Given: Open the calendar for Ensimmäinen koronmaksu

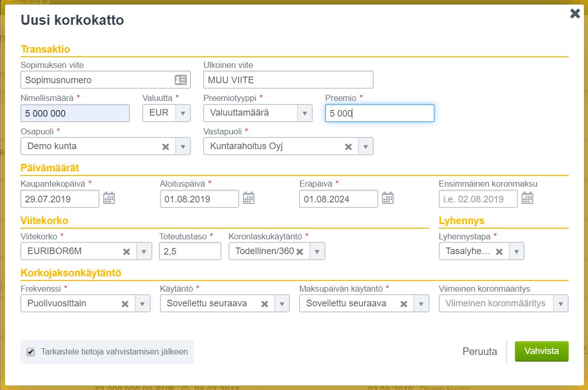Looking at the screenshot, I should click(528, 199).
